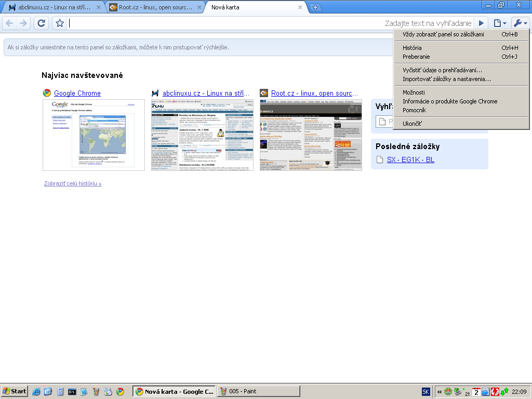Click the Google Chrome page thumbnail
The image size is (532, 399).
click(94, 135)
